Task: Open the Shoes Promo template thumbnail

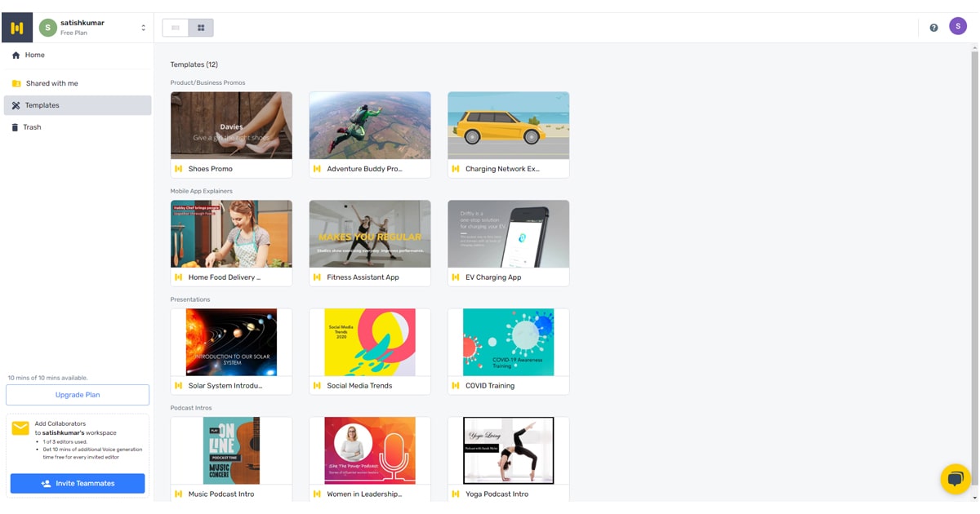Action: click(x=231, y=125)
